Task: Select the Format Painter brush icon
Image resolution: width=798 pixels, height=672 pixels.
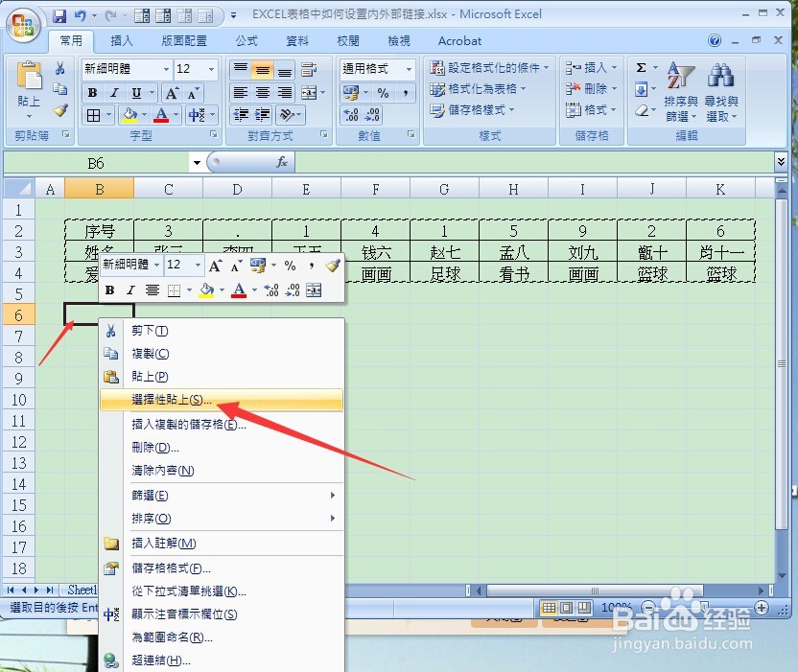Action: [x=59, y=108]
